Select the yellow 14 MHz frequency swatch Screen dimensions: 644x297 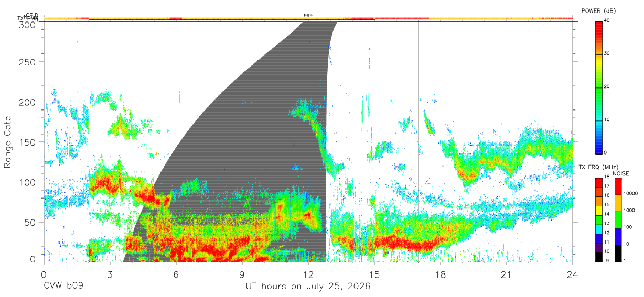coord(598,211)
